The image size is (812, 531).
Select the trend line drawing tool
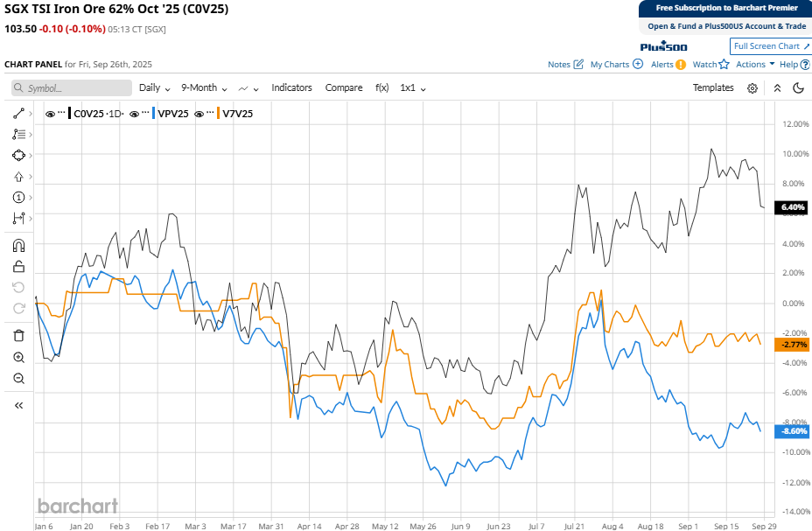click(18, 114)
